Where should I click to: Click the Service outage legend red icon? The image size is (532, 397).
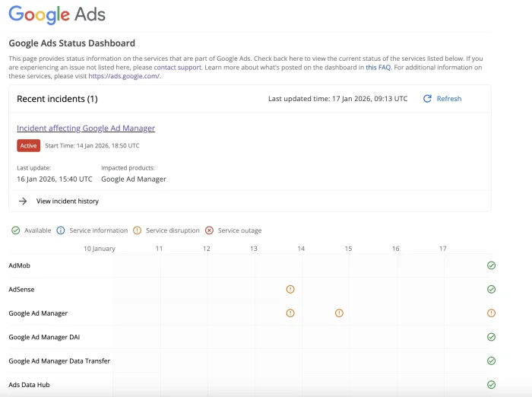[x=209, y=230]
